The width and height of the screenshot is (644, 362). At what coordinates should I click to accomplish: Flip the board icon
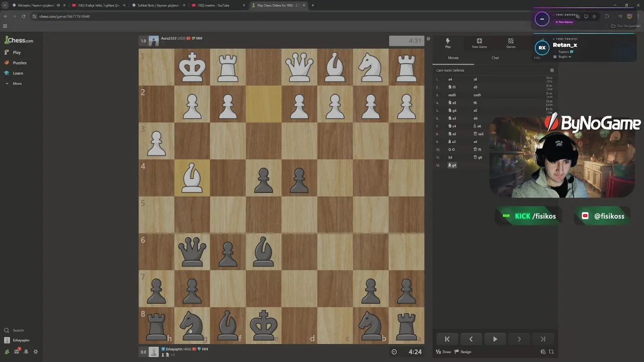551,352
